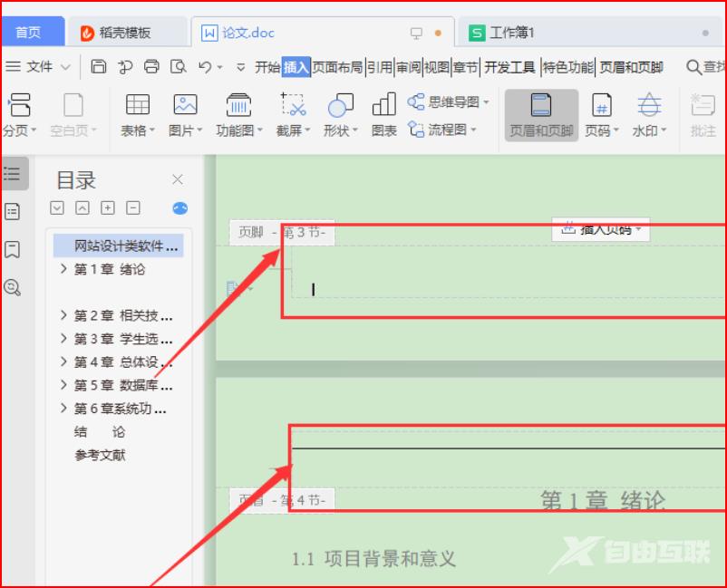Open the 思维导图 mind map tool
This screenshot has width=727, height=588.
point(448,101)
